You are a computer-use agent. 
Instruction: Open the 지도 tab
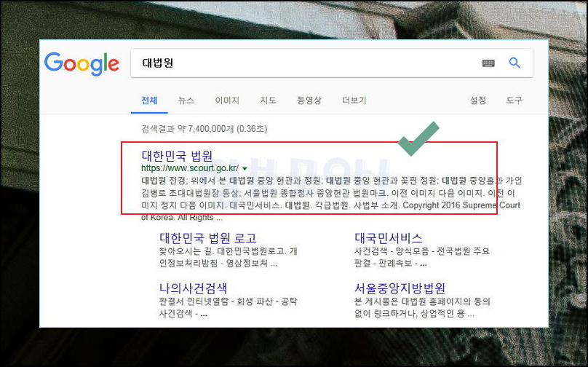pyautogui.click(x=268, y=100)
